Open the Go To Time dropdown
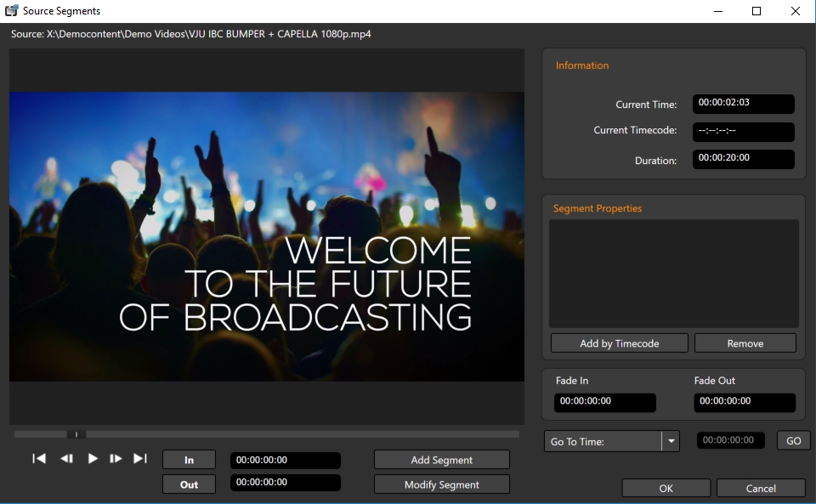This screenshot has height=504, width=816. pos(611,441)
